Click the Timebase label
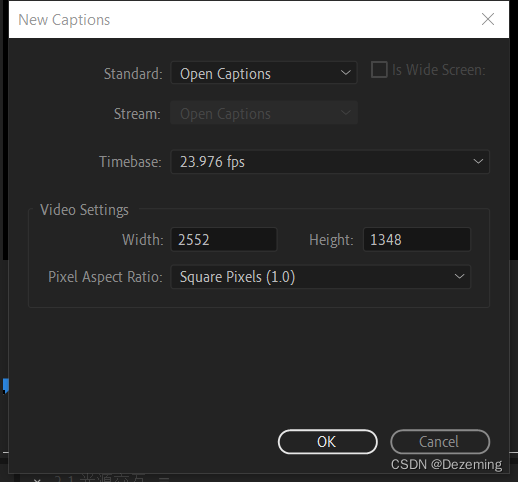The width and height of the screenshot is (518, 482). pyautogui.click(x=130, y=162)
